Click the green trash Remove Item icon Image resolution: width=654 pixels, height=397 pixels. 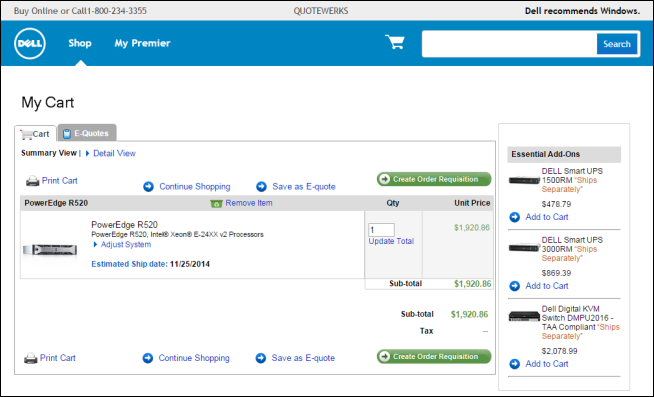click(x=216, y=204)
